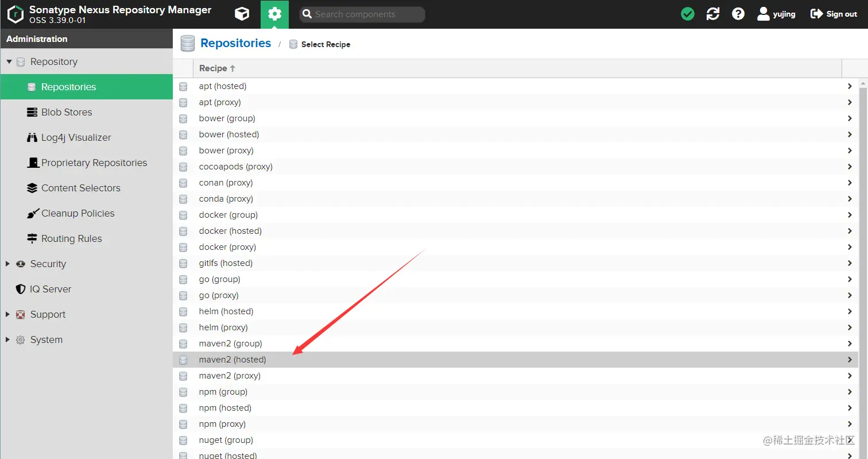
Task: Open Administration gear icon in header
Action: 274,14
